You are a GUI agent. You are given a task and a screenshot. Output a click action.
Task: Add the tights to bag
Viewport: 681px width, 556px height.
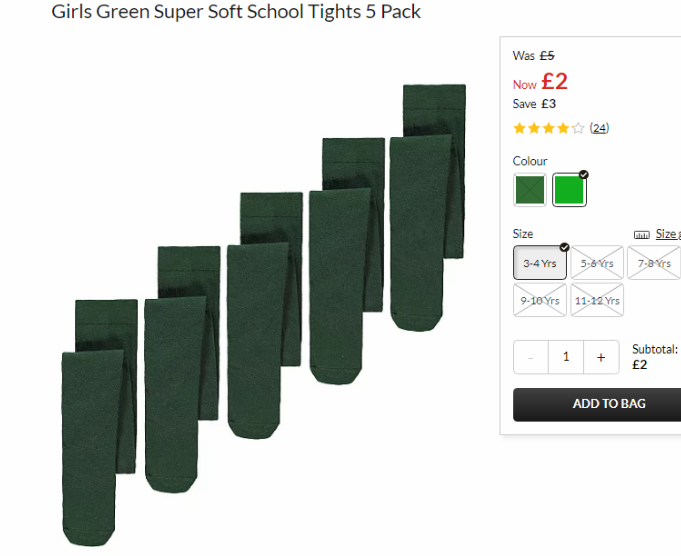point(597,404)
